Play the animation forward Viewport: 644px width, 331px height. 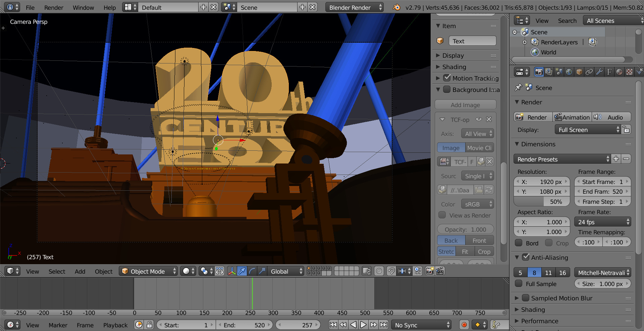tap(363, 325)
